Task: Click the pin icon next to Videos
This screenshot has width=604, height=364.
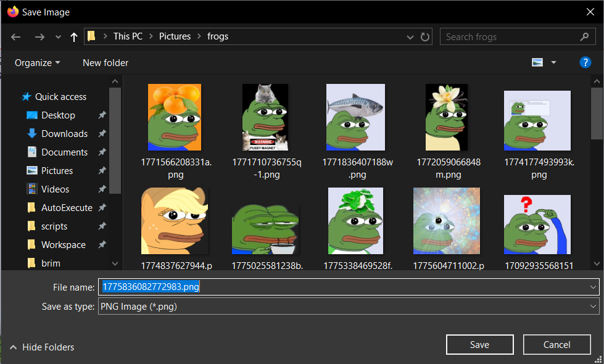Action: point(102,189)
